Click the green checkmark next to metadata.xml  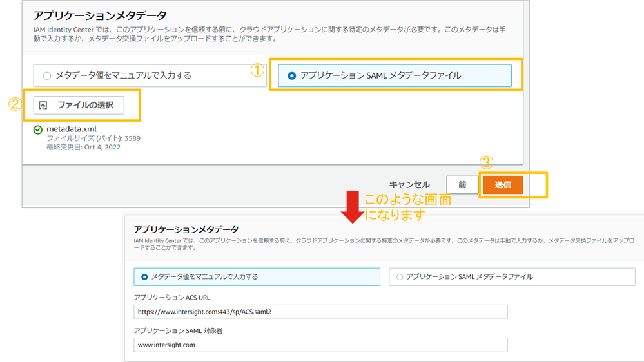point(38,129)
